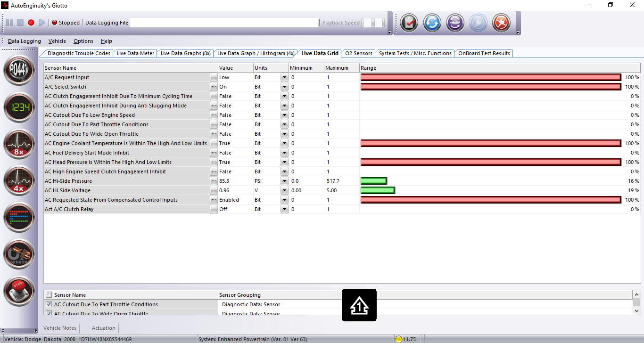Switch to the O2 Sensors tab
The width and height of the screenshot is (644, 343).
click(x=358, y=53)
